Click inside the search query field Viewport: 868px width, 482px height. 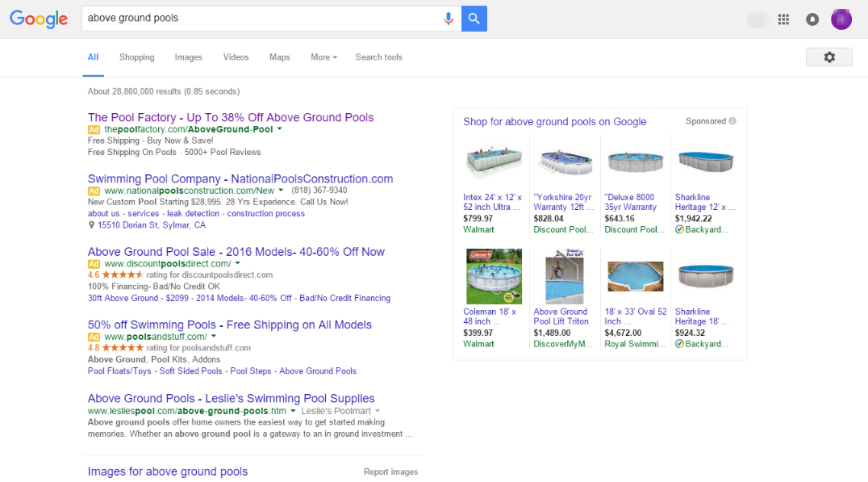click(x=242, y=18)
